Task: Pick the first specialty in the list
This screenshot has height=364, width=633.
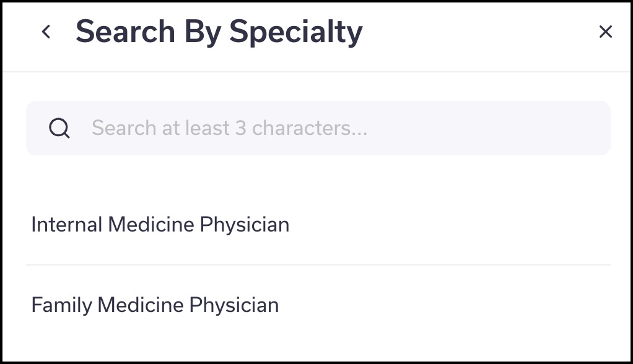Action: coord(318,224)
